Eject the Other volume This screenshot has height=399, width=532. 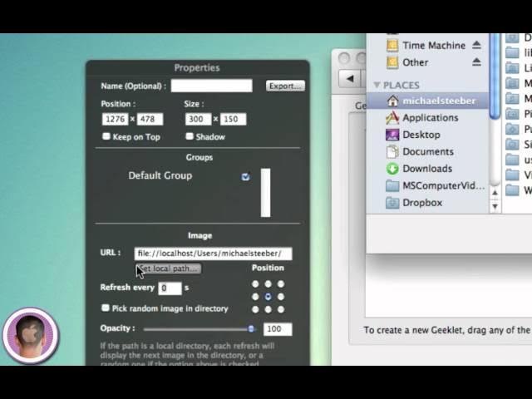[476, 62]
